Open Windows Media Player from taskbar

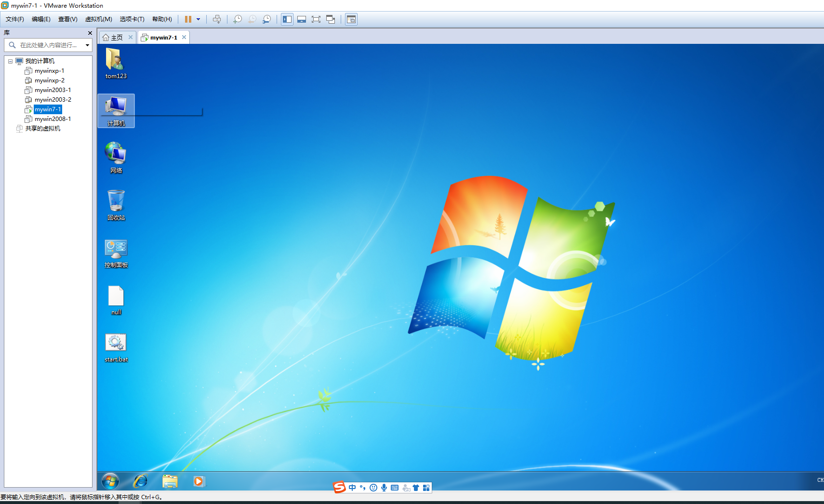[199, 481]
